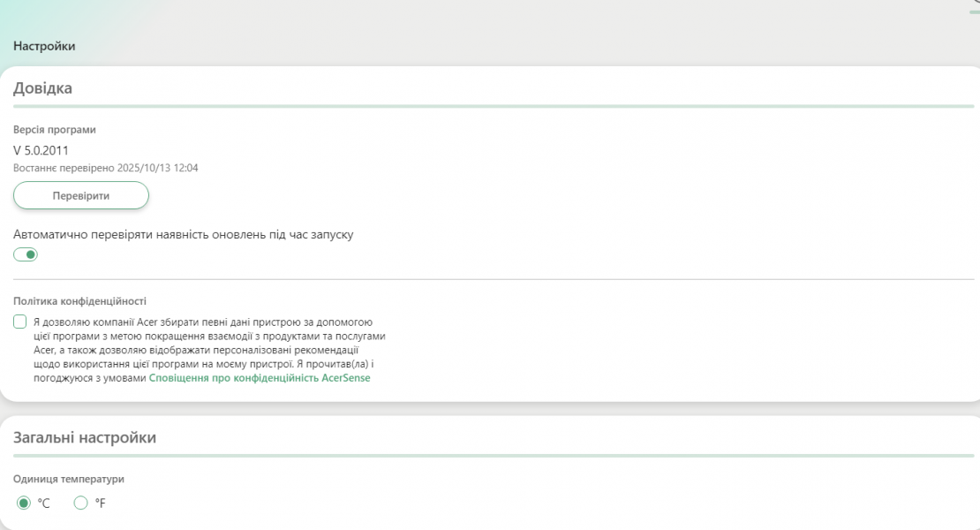Image resolution: width=980 pixels, height=530 pixels.
Task: Click the Загальні настройки section header
Action: pyautogui.click(x=85, y=437)
